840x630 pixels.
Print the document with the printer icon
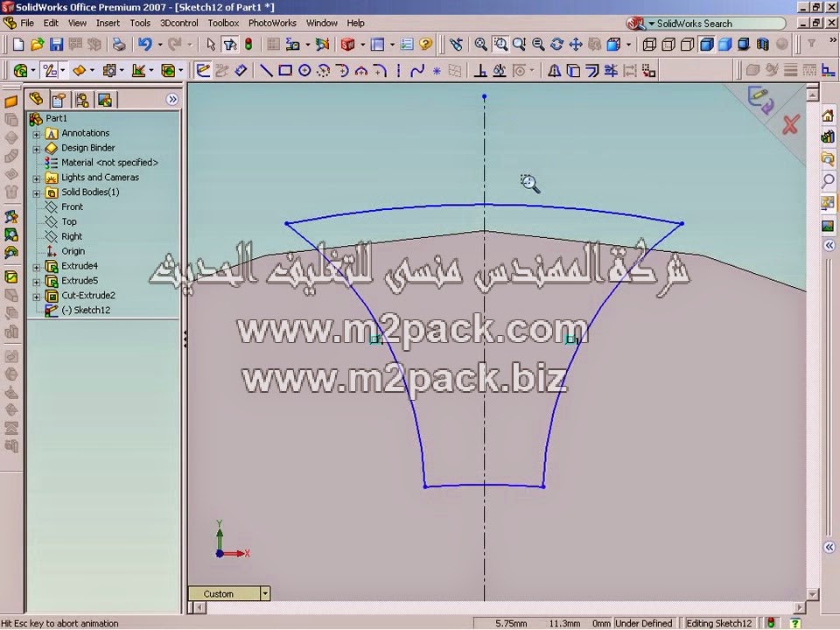click(119, 45)
